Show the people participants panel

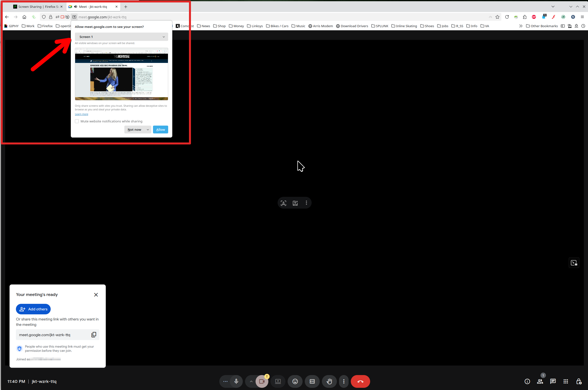point(540,381)
